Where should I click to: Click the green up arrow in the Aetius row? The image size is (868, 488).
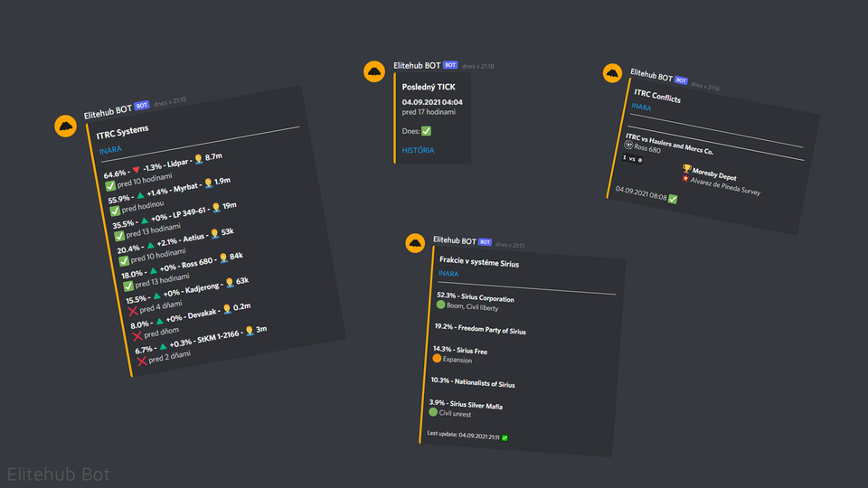tap(150, 245)
